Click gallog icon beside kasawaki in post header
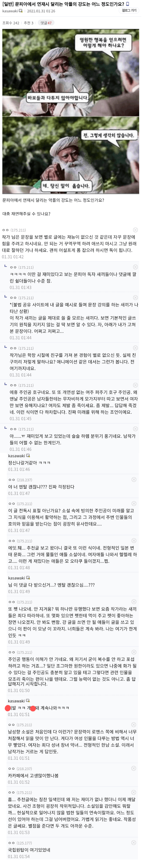Viewport: 142px width, 868px height. click(x=21, y=11)
